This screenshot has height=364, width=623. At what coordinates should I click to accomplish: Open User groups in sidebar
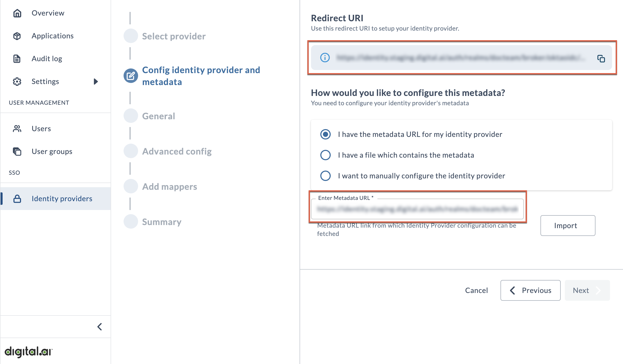(56, 151)
